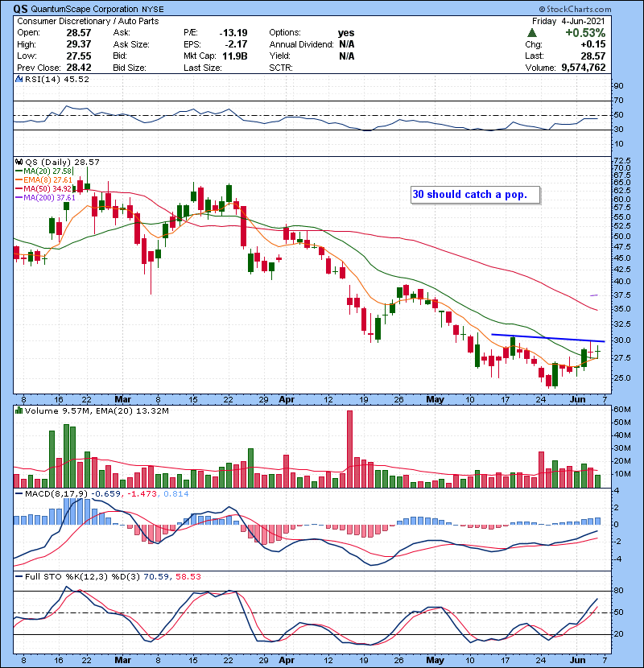Click the bar-chart icon beside Volume label
The width and height of the screenshot is (644, 668).
coord(19,410)
